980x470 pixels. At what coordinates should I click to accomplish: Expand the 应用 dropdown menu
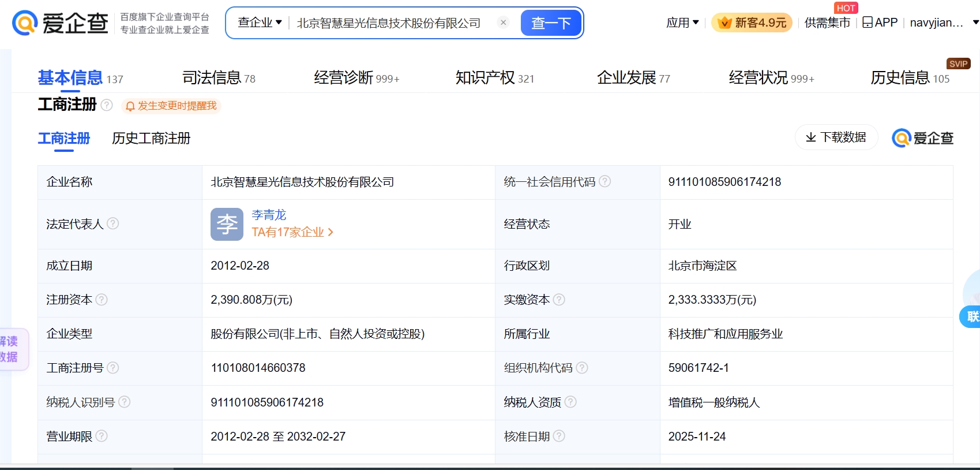click(x=682, y=23)
